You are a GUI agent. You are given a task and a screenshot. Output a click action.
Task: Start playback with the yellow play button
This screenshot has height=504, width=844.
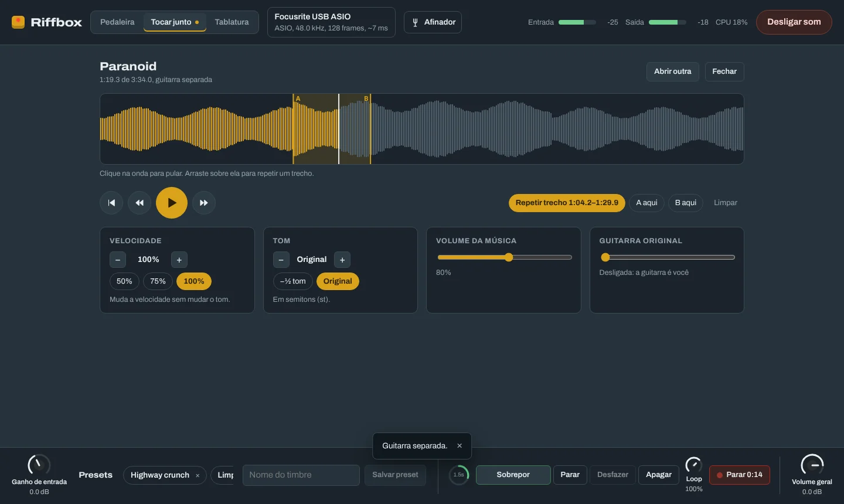coord(172,203)
